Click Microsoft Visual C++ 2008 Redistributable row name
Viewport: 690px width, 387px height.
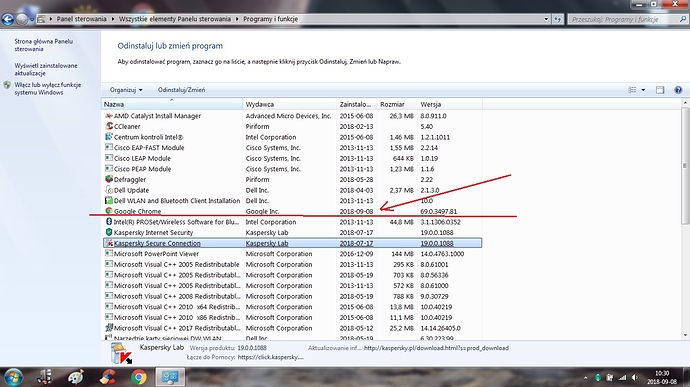coord(177,296)
